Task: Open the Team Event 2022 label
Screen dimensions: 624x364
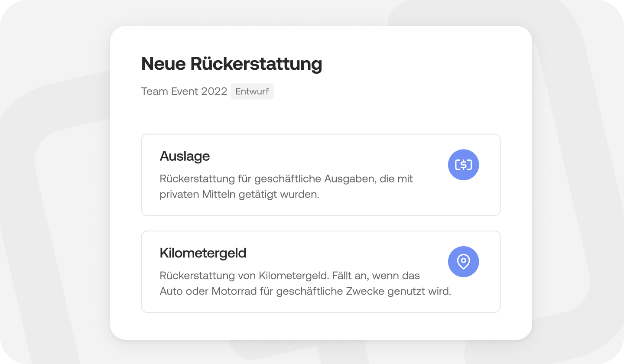Action: pyautogui.click(x=184, y=91)
